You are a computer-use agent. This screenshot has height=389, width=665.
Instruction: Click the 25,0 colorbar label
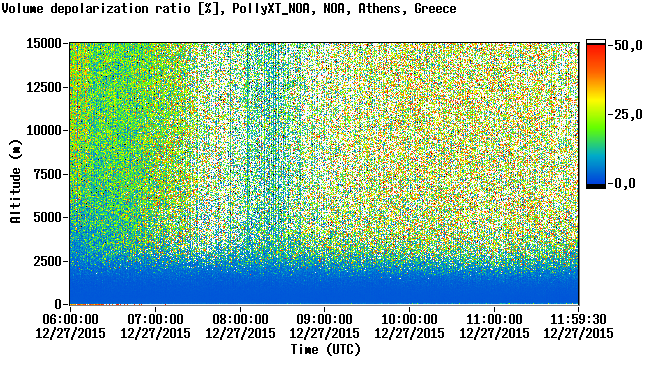629,114
